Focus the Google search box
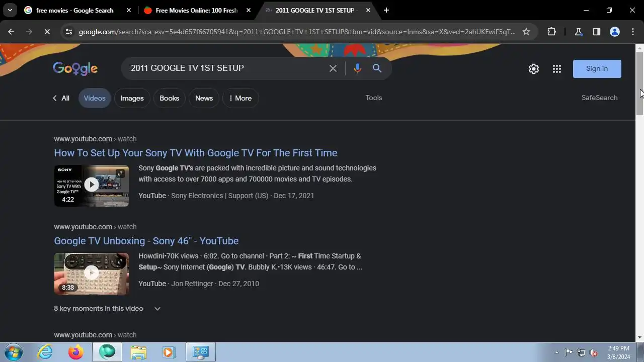This screenshot has width=644, height=362. (x=226, y=68)
